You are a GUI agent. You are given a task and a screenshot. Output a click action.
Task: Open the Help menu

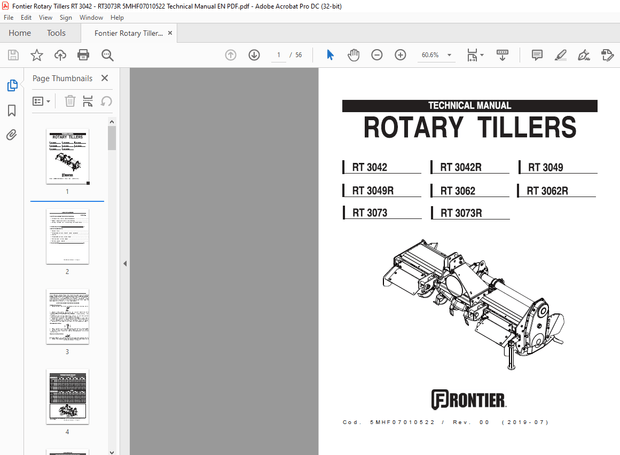pyautogui.click(x=117, y=18)
